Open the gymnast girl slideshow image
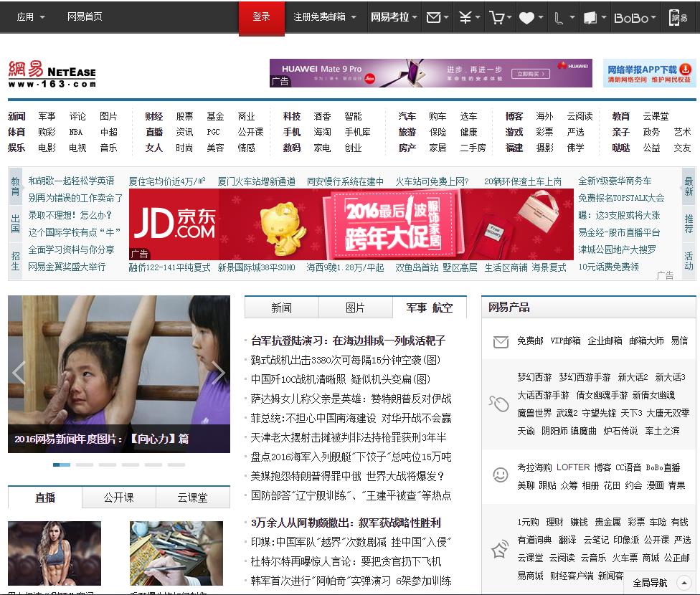Screen dimensions: 700x595 (x=119, y=374)
